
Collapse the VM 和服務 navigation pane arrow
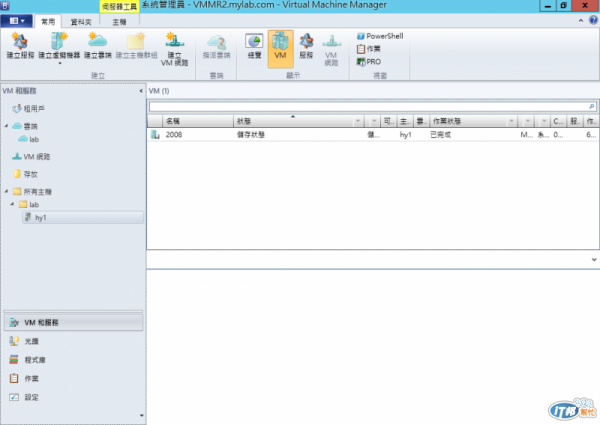(x=141, y=91)
